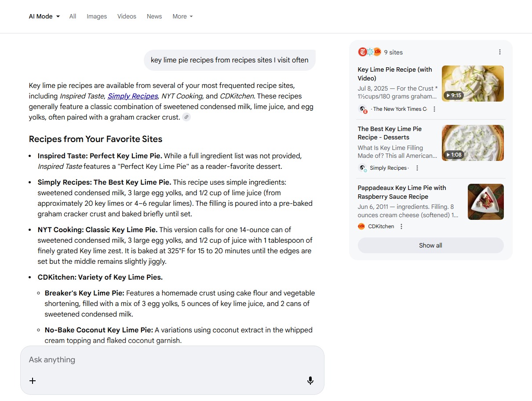
Task: Click the Simply Recipes favicon under the second card
Action: (x=362, y=168)
